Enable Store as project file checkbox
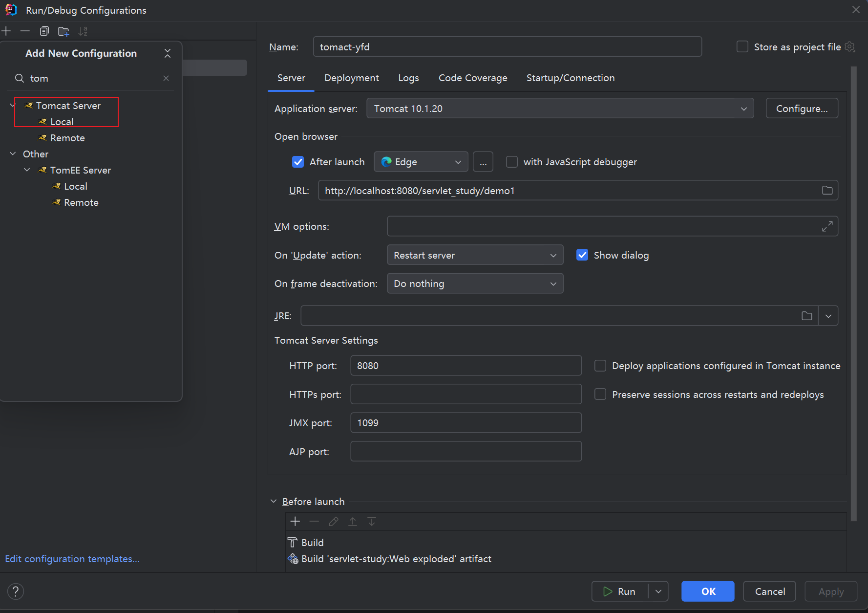The height and width of the screenshot is (613, 868). coord(742,47)
